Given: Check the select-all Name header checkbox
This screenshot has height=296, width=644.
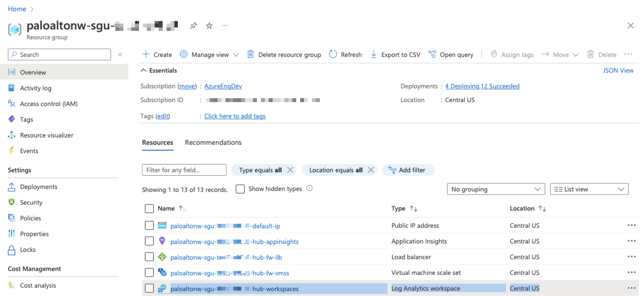Looking at the screenshot, I should (149, 208).
